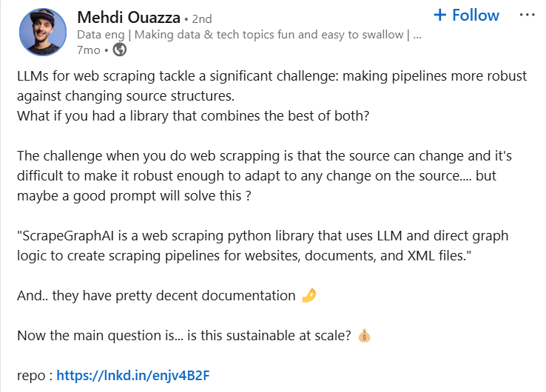Click the Follow button text

coord(476,15)
